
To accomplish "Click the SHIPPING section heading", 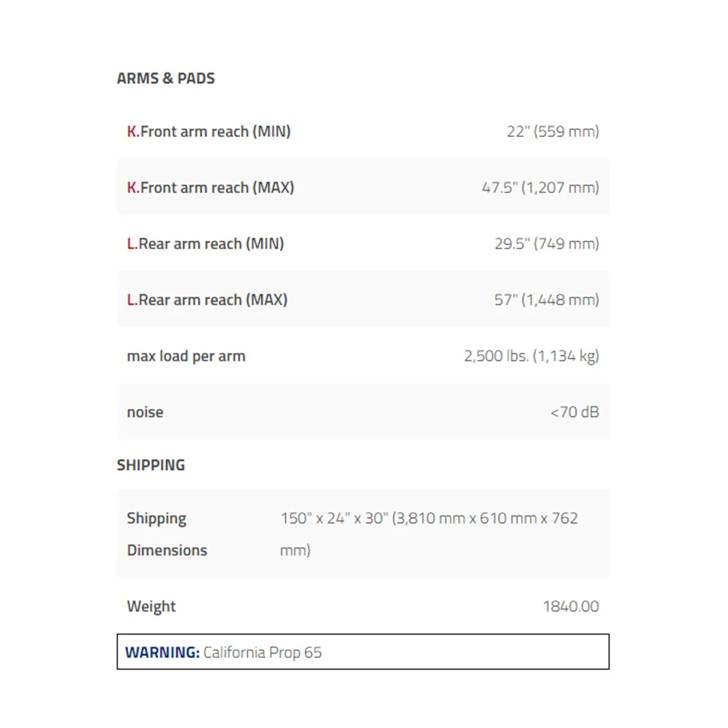I will (x=151, y=464).
